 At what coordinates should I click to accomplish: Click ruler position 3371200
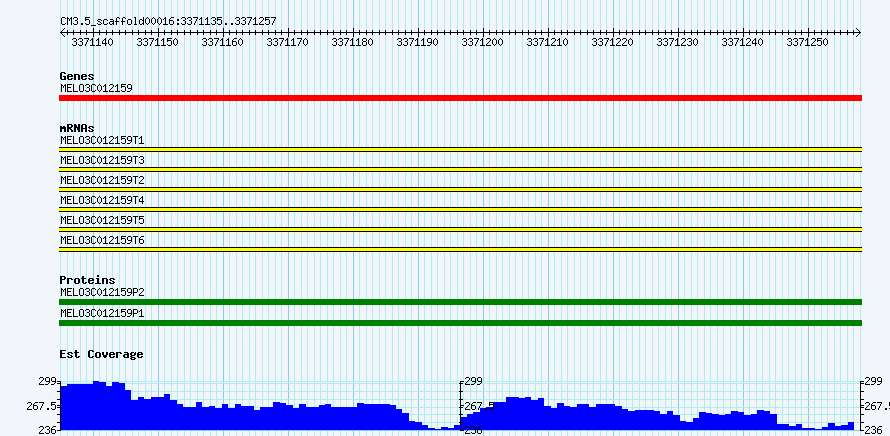483,42
